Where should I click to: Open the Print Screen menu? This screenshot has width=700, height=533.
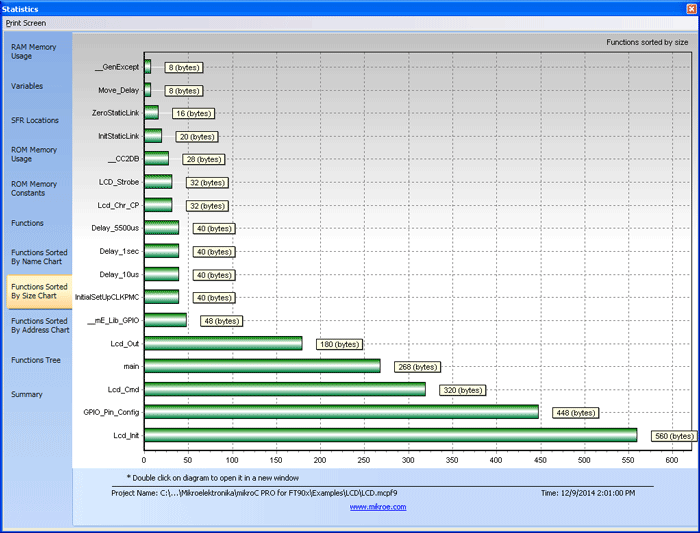tap(26, 23)
